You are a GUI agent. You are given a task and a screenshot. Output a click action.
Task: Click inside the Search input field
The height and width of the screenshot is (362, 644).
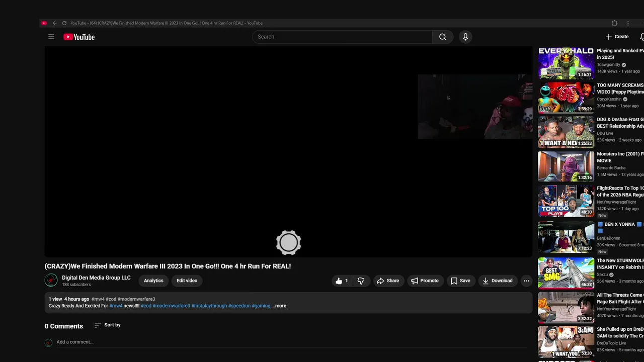coord(342,37)
